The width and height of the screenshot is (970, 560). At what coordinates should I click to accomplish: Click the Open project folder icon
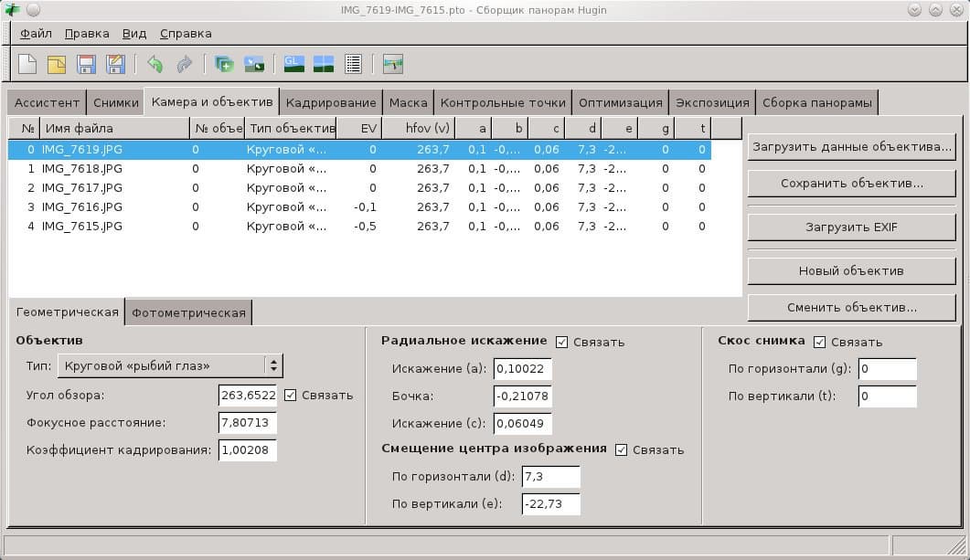point(57,64)
